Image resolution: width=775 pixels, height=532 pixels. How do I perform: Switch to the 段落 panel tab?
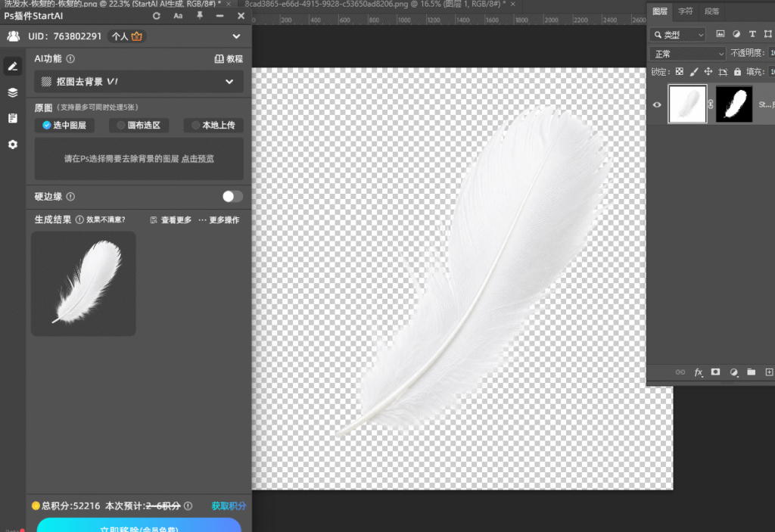pyautogui.click(x=711, y=11)
